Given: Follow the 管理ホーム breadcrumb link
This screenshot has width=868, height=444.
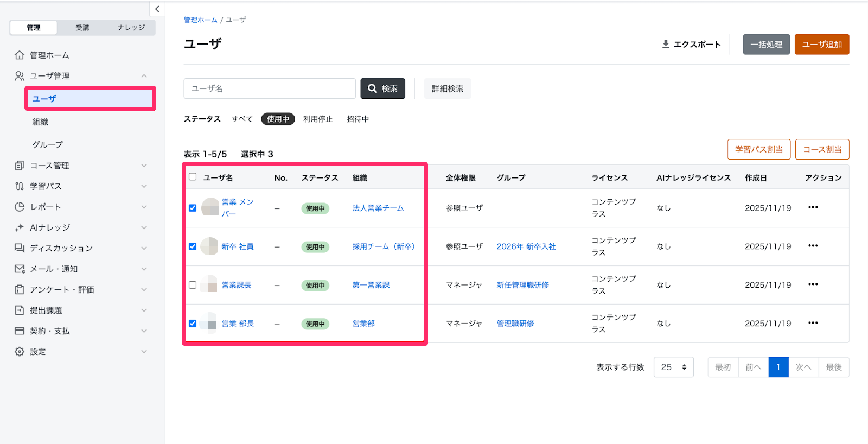Looking at the screenshot, I should (200, 20).
